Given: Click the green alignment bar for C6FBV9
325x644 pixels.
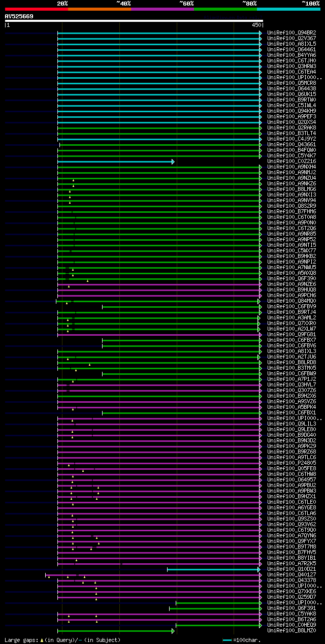Looking at the screenshot, I should [x=182, y=307].
